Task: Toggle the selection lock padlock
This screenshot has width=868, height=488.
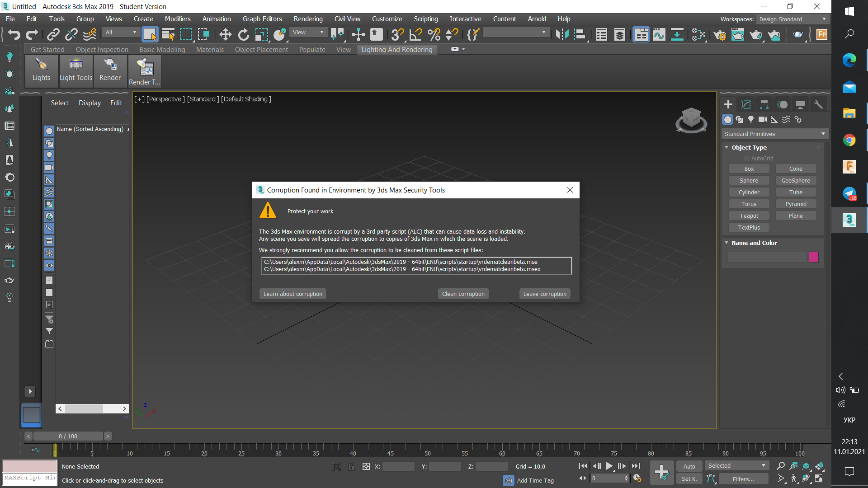Action: (351, 466)
